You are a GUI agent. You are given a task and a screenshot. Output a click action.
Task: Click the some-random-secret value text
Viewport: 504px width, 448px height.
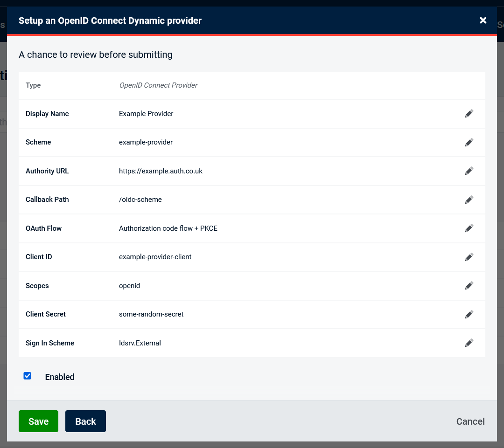(x=151, y=314)
